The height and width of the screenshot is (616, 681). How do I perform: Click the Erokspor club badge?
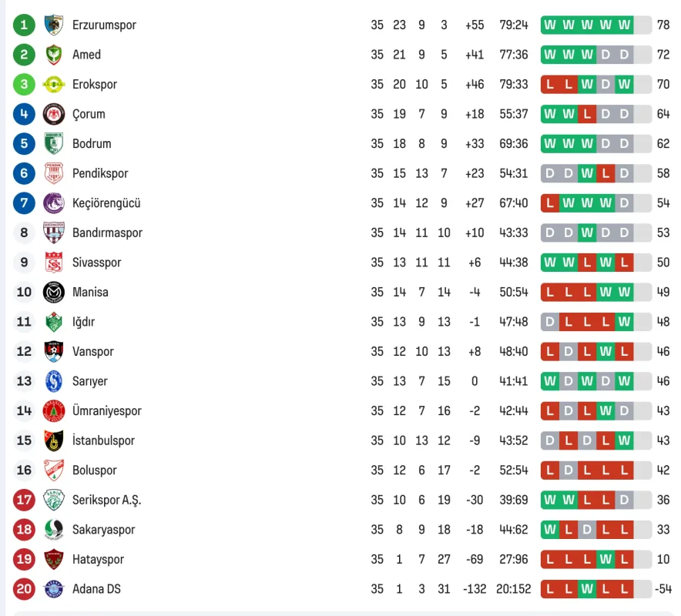click(53, 84)
